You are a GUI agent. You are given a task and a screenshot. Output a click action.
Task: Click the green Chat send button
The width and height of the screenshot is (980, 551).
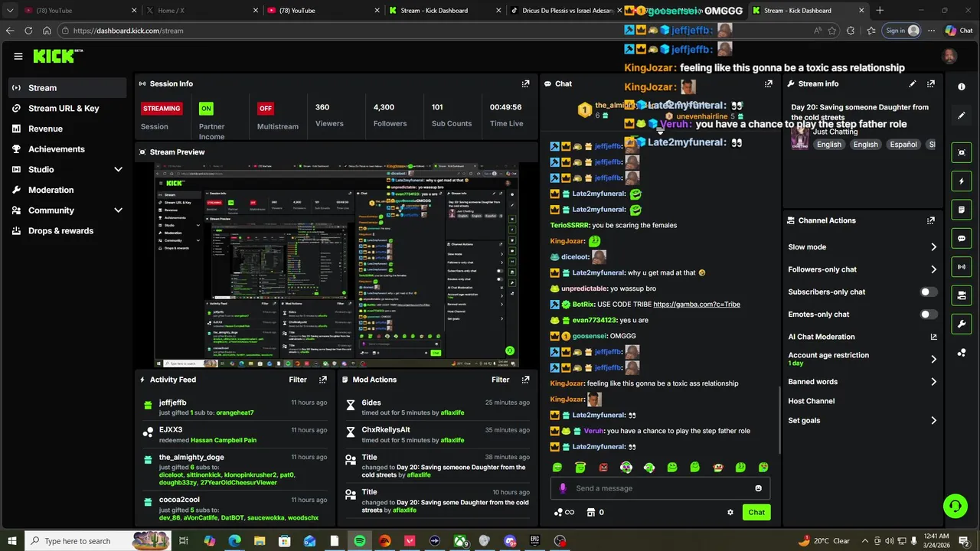(x=756, y=513)
